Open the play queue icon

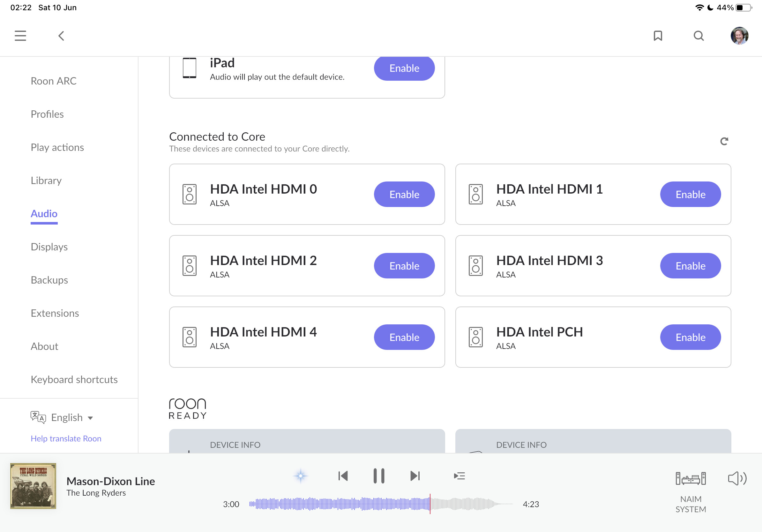[459, 476]
